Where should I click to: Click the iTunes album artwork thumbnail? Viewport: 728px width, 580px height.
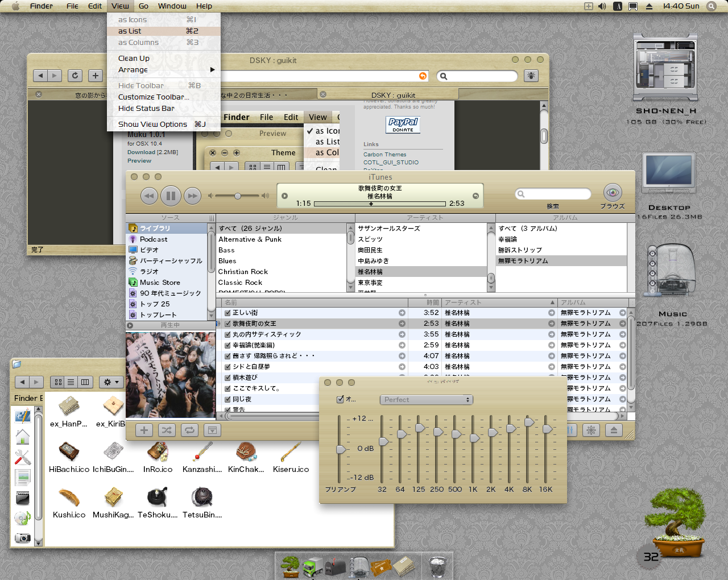pos(171,375)
